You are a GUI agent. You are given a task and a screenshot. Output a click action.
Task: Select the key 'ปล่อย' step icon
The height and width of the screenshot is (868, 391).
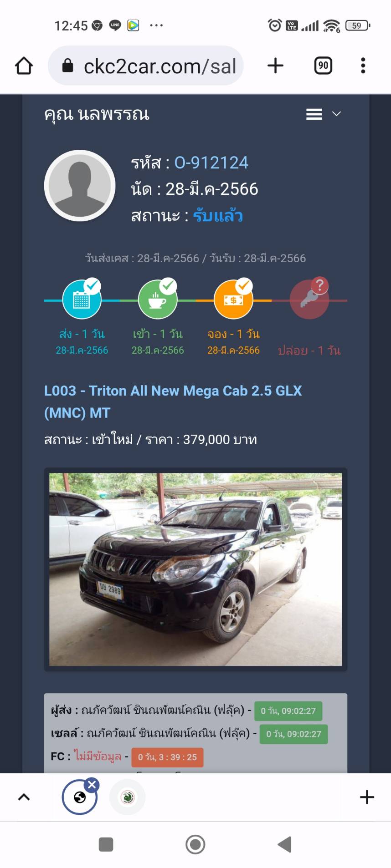click(309, 299)
